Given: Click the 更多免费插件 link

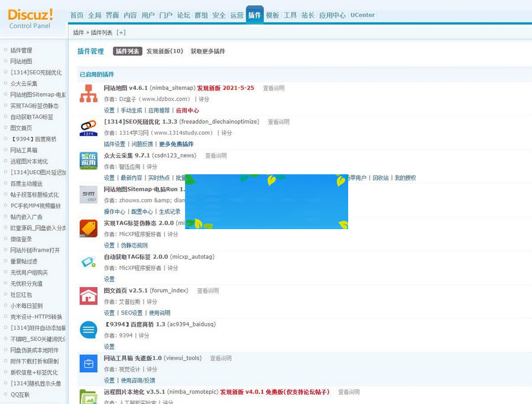Looking at the screenshot, I should tap(174, 144).
